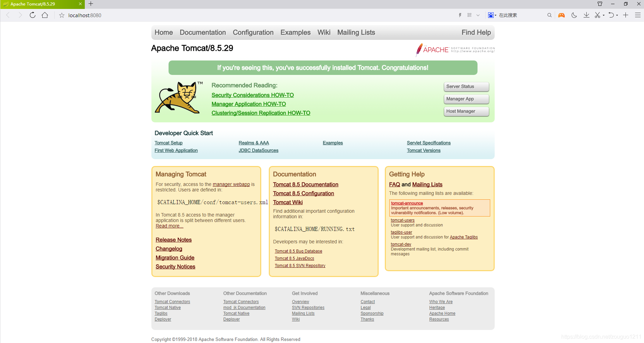Restore closed tab with the undo icon
Image resolution: width=644 pixels, height=343 pixels.
click(x=611, y=15)
